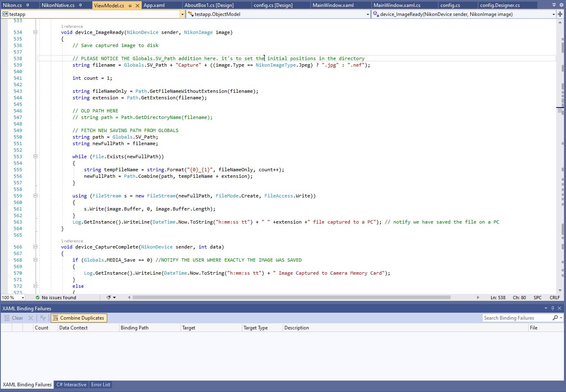Click the Ln: 538 status indicator
566x392 pixels.
coord(498,298)
